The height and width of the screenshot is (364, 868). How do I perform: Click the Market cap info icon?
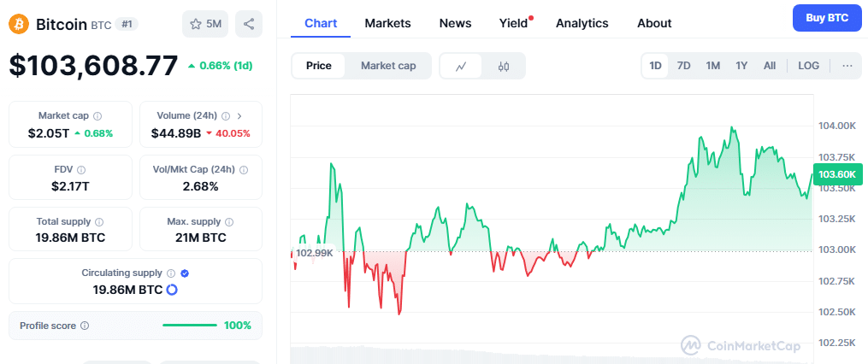(x=97, y=116)
